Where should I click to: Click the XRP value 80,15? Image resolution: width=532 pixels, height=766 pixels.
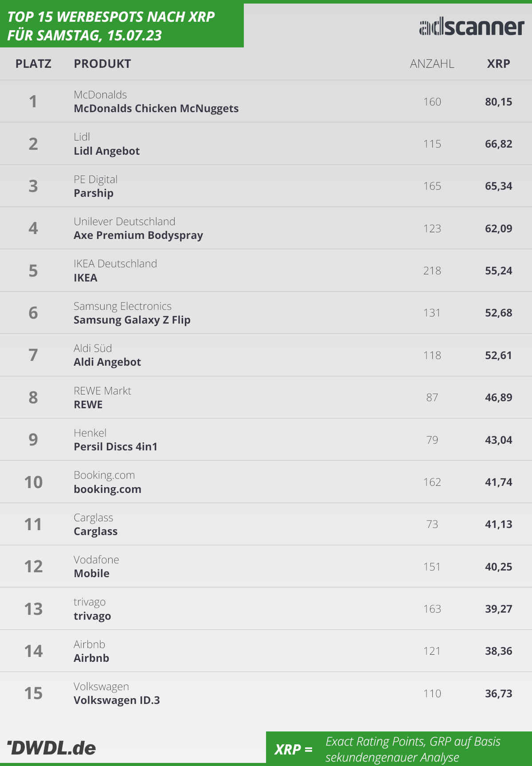pyautogui.click(x=498, y=102)
